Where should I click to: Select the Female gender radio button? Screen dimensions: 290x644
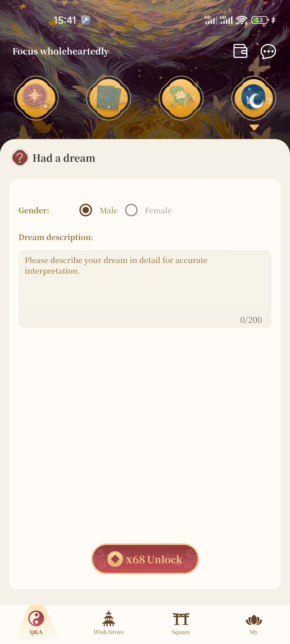click(131, 210)
